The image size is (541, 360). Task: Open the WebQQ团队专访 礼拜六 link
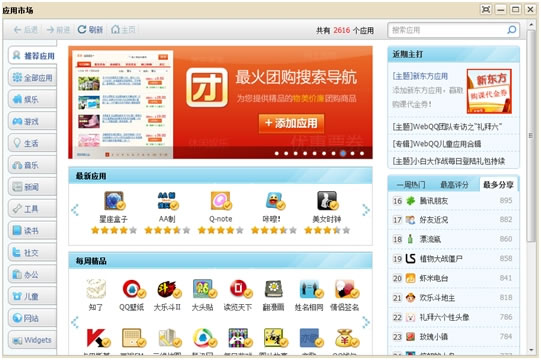447,127
